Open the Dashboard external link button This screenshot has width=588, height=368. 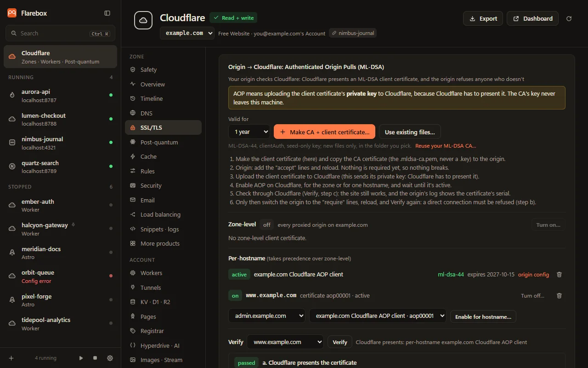[532, 18]
